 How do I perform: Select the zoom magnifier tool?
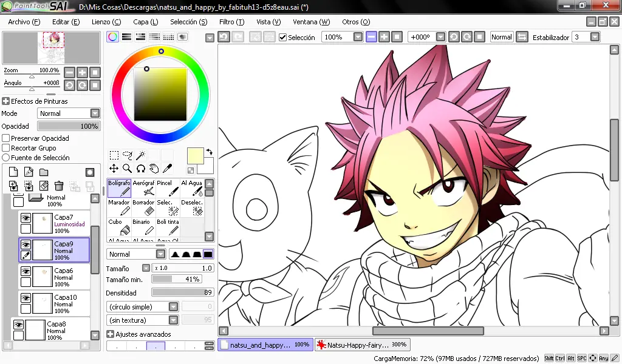[128, 168]
